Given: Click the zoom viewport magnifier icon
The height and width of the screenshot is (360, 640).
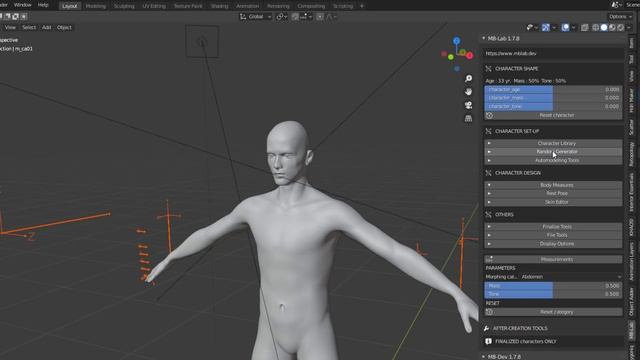Looking at the screenshot, I should [469, 78].
